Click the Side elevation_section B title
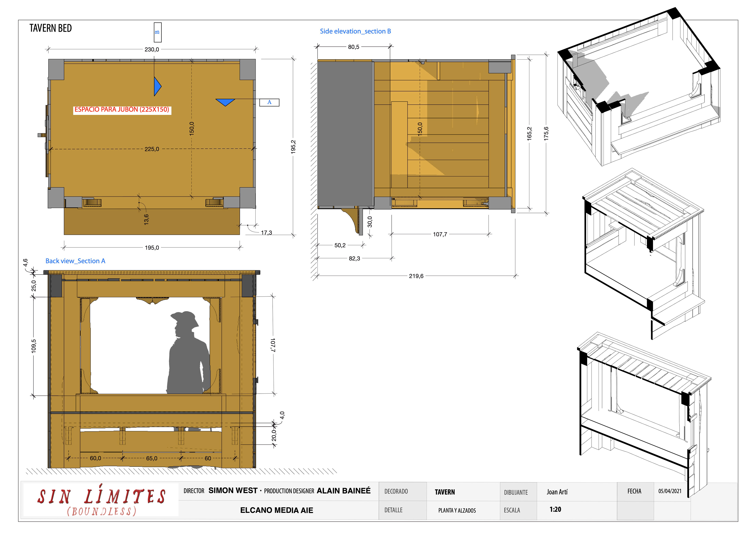 click(x=355, y=31)
